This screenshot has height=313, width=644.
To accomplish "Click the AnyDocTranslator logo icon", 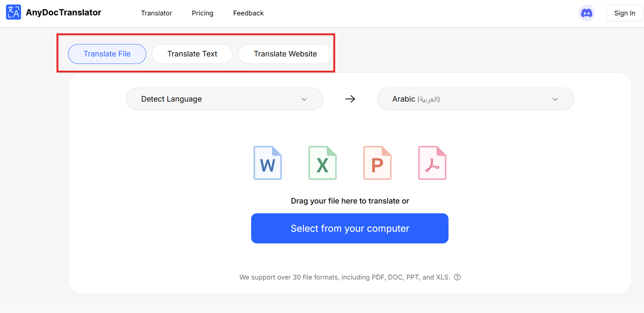I will pos(14,12).
